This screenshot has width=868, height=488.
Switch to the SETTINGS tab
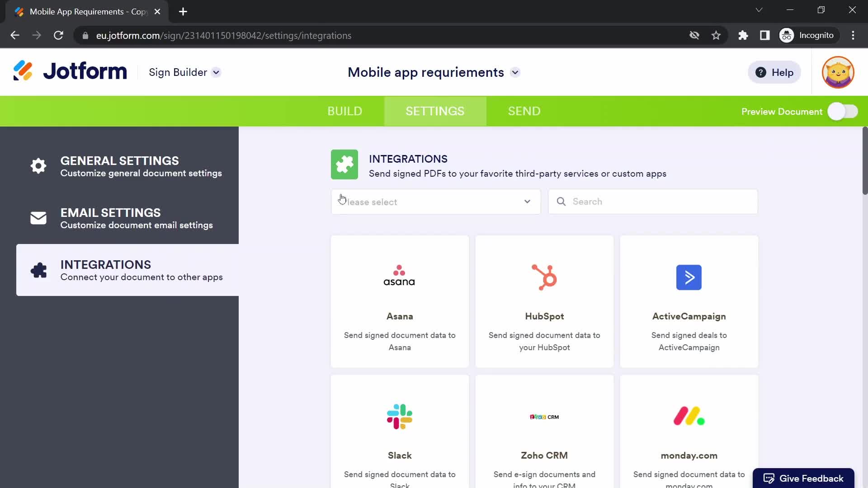pyautogui.click(x=435, y=111)
